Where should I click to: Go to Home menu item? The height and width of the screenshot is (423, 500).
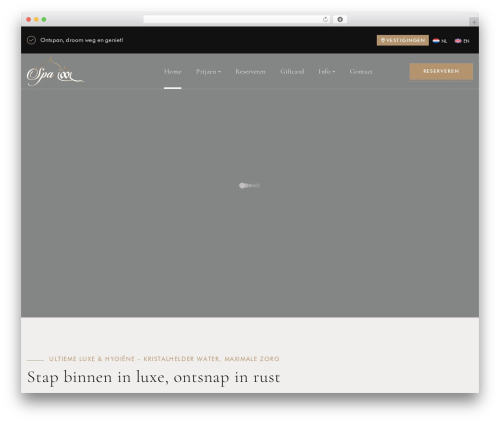pyautogui.click(x=173, y=72)
